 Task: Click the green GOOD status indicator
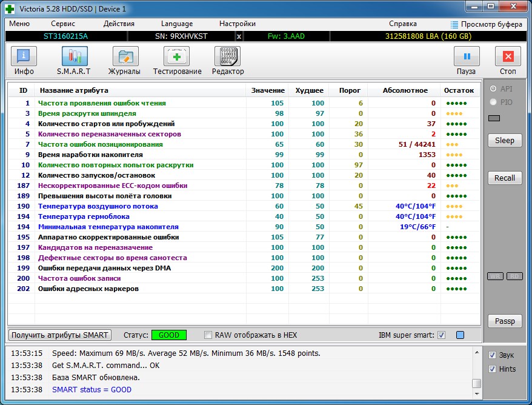(168, 335)
